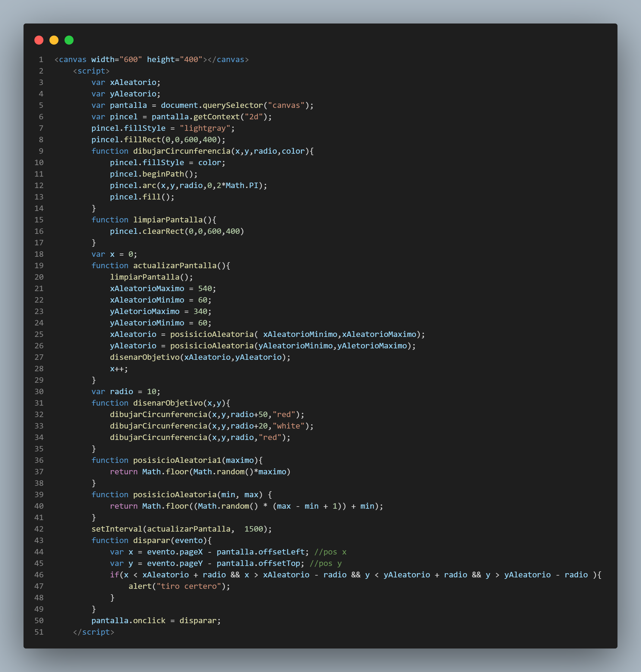
Task: Click dibujarCircunferencia call with radio+50
Action: pos(207,415)
